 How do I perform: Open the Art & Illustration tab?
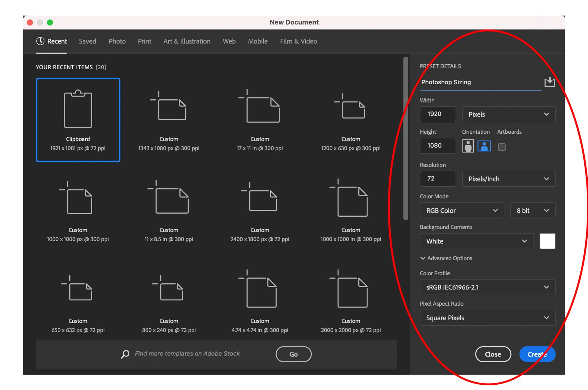point(187,41)
